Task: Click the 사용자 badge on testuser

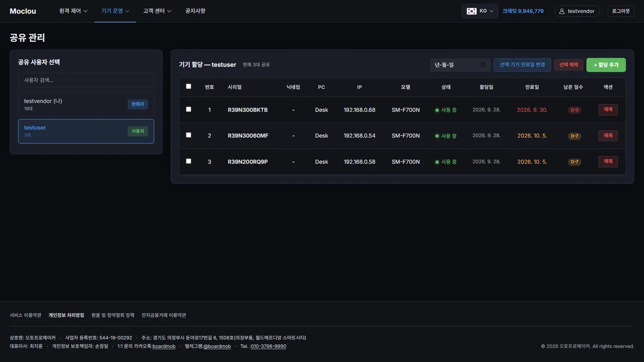Action: (137, 131)
